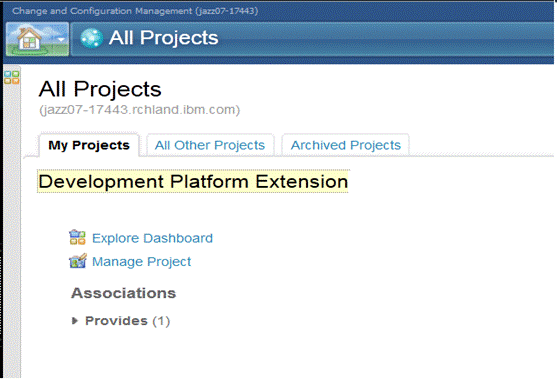Click the jazz07-17443.rchland.ibm.com server text
557x379 pixels.
(140, 110)
